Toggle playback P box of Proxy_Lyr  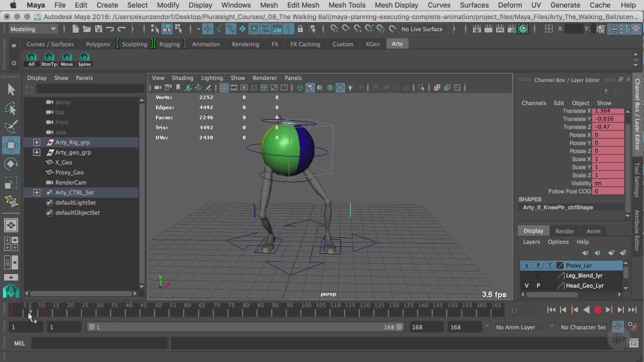pos(538,265)
